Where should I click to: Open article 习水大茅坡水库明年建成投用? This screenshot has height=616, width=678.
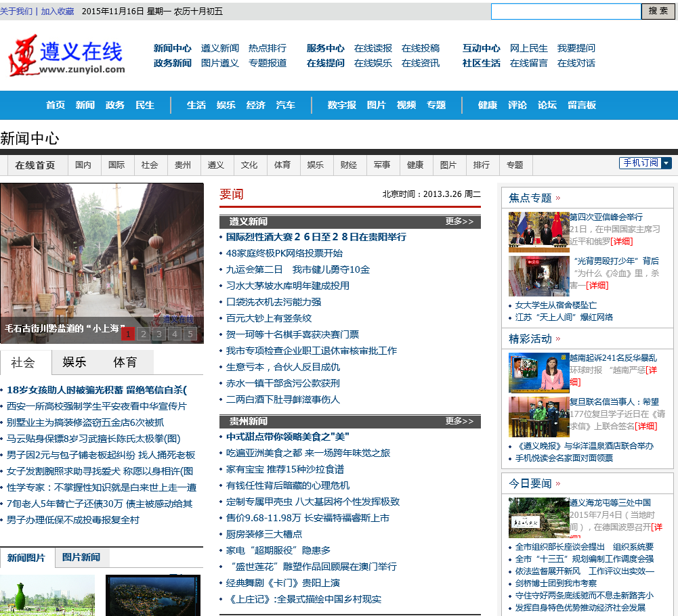click(x=288, y=286)
